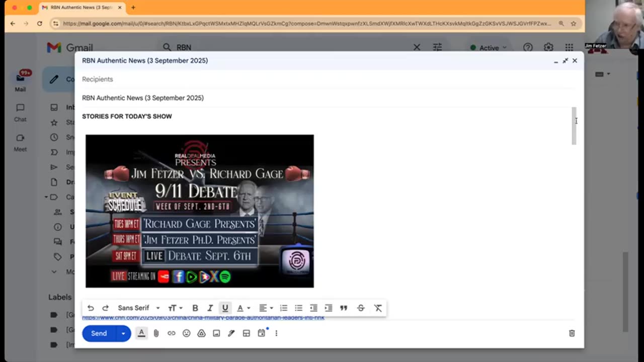Decrease the indent level
The image size is (644, 362).
[313, 308]
